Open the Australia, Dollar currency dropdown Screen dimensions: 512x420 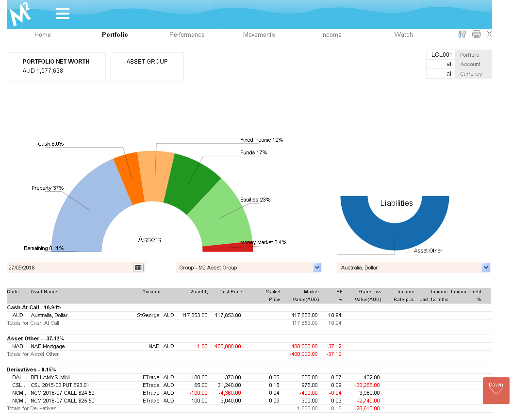pos(486,268)
